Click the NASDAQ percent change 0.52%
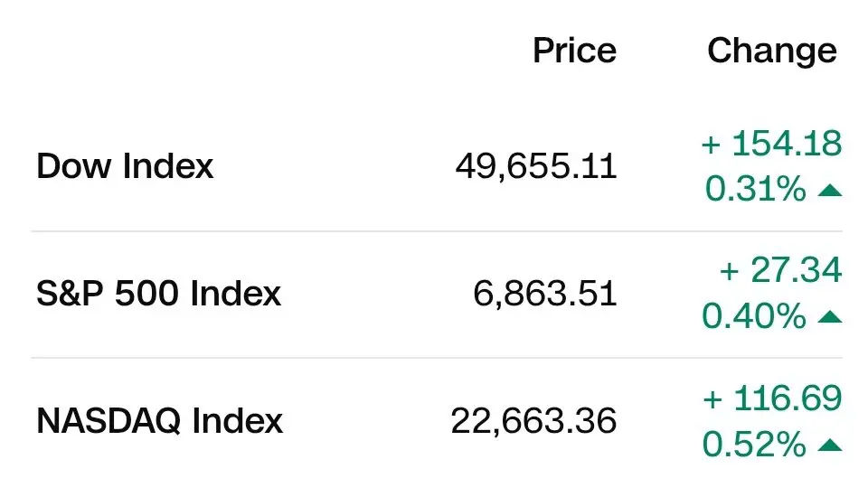 pos(754,444)
